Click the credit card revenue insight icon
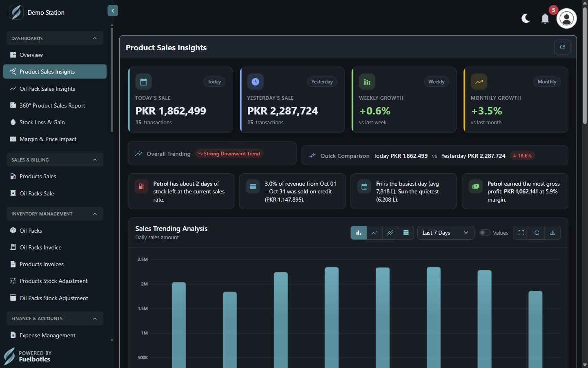 [253, 187]
